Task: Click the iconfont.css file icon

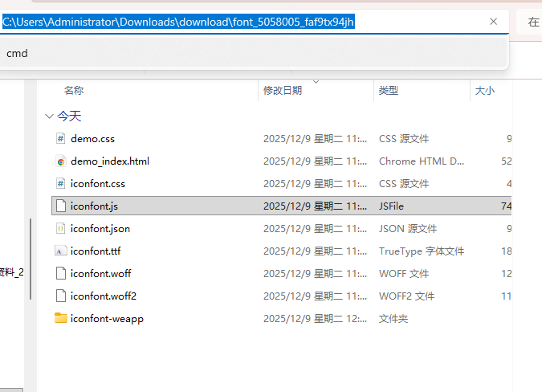Action: coord(60,184)
